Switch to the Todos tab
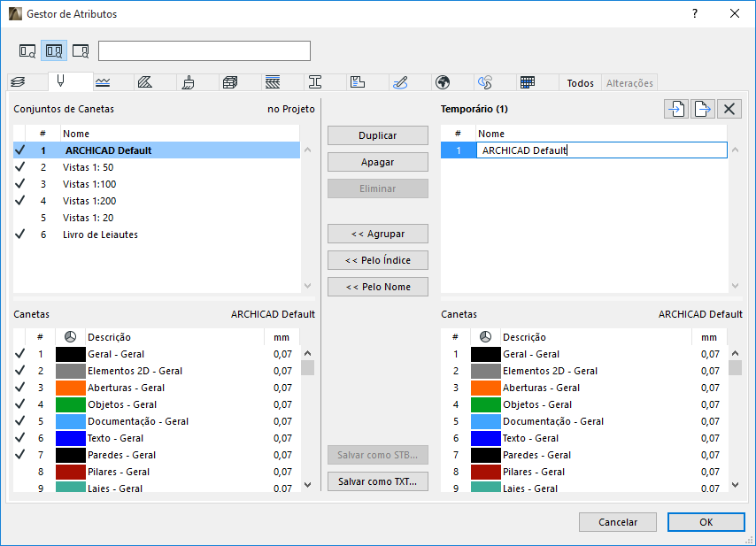756x546 pixels. (x=581, y=83)
